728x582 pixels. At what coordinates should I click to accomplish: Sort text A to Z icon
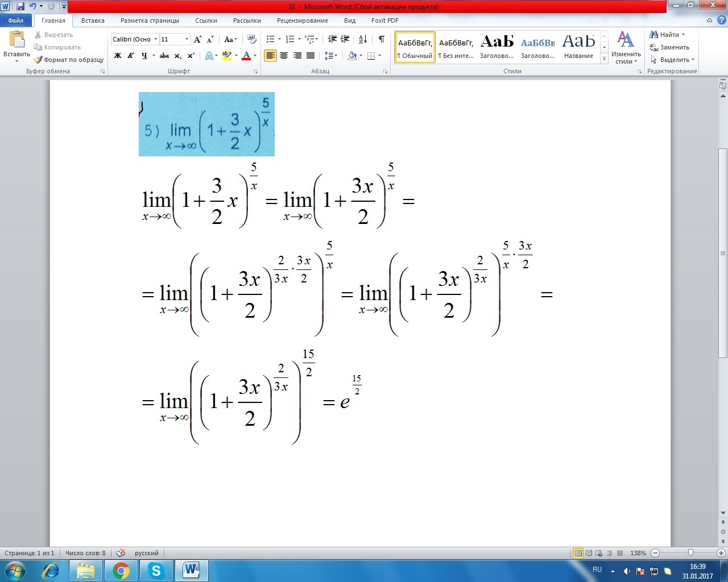(363, 39)
